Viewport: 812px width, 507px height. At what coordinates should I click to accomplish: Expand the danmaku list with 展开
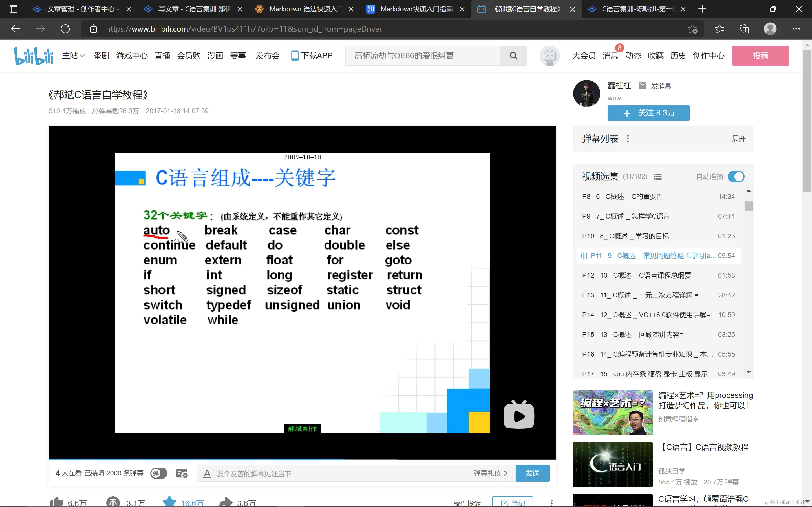pos(738,139)
